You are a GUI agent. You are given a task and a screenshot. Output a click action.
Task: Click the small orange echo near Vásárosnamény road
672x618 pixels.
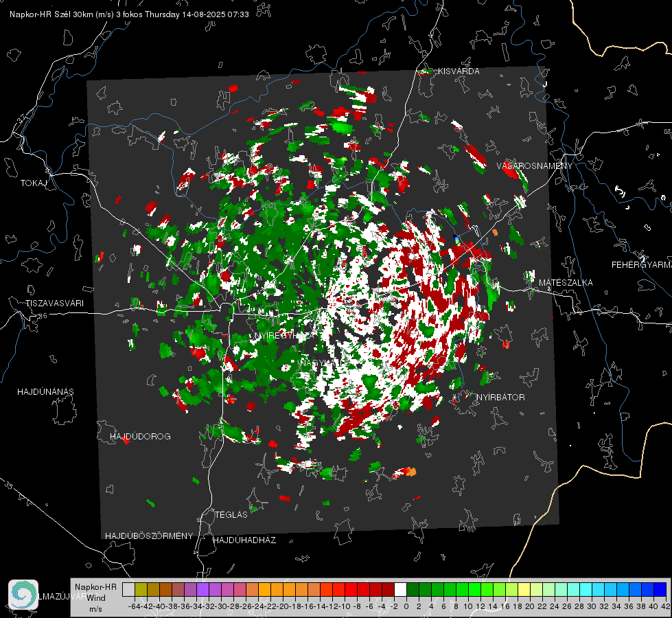tap(495, 233)
